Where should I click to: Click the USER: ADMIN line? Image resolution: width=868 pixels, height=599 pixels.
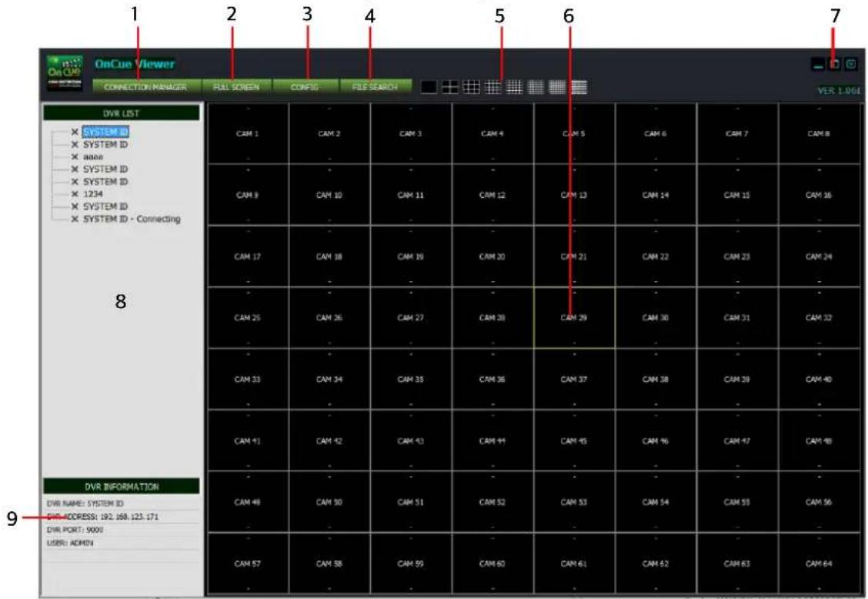[x=70, y=543]
